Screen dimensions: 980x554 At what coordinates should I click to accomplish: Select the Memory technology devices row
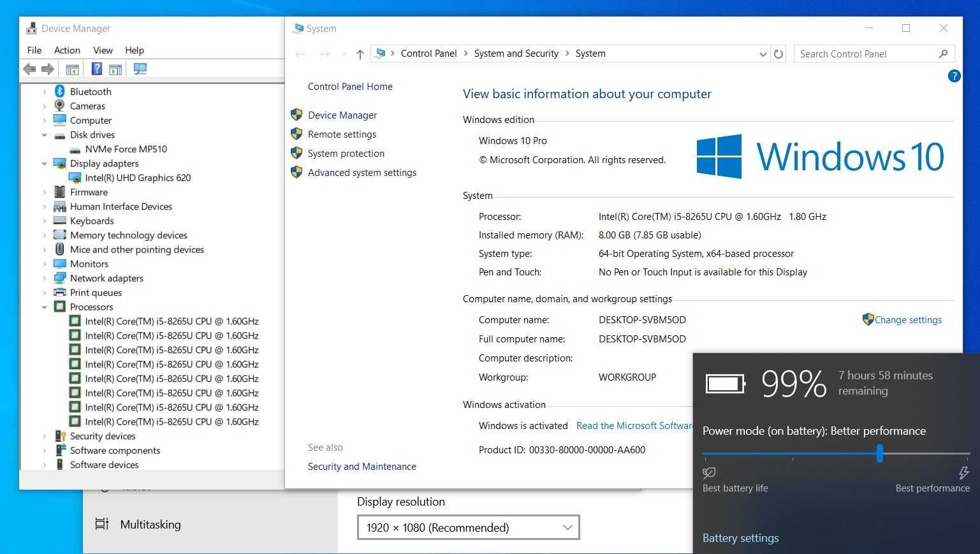[129, 235]
